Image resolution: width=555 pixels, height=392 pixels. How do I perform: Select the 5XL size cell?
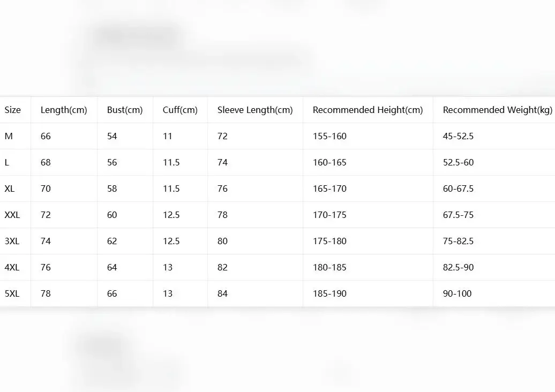coord(12,293)
